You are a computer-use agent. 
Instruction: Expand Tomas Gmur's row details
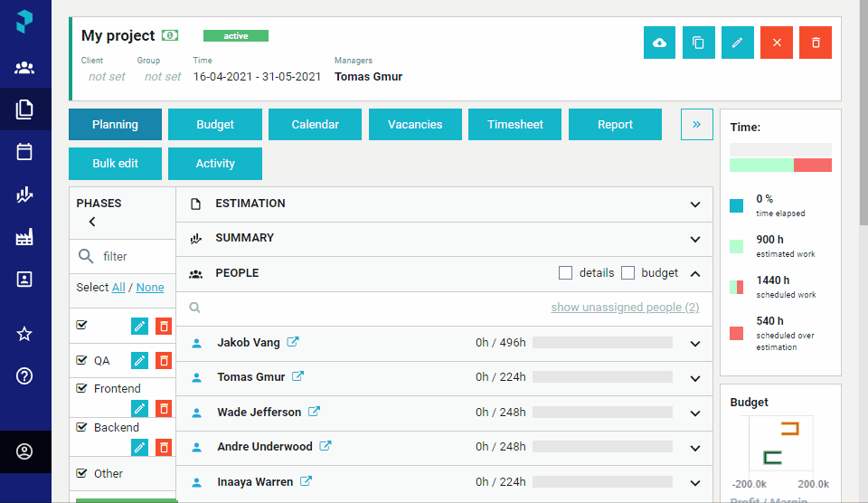coord(695,378)
